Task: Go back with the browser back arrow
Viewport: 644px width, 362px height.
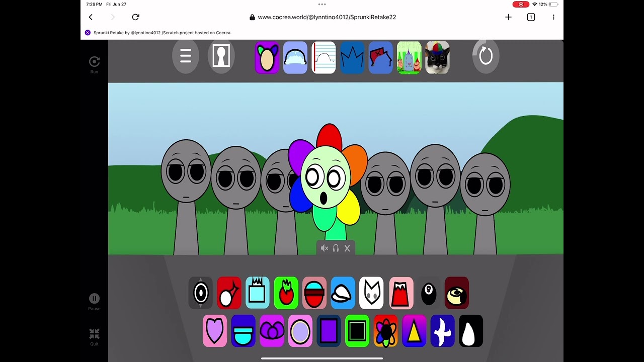Action: click(91, 17)
